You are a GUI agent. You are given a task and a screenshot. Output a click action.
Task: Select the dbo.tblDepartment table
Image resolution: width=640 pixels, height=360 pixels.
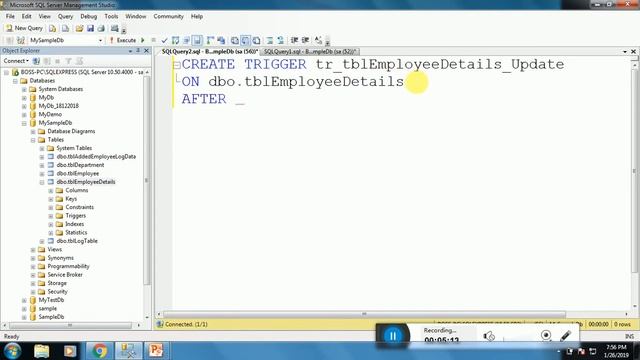(80, 165)
